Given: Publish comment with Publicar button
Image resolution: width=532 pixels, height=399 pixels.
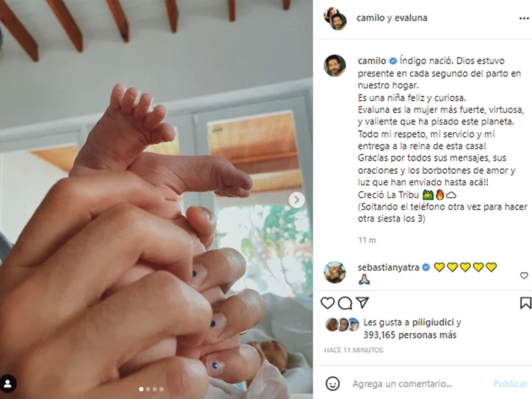Looking at the screenshot, I should coord(510,384).
